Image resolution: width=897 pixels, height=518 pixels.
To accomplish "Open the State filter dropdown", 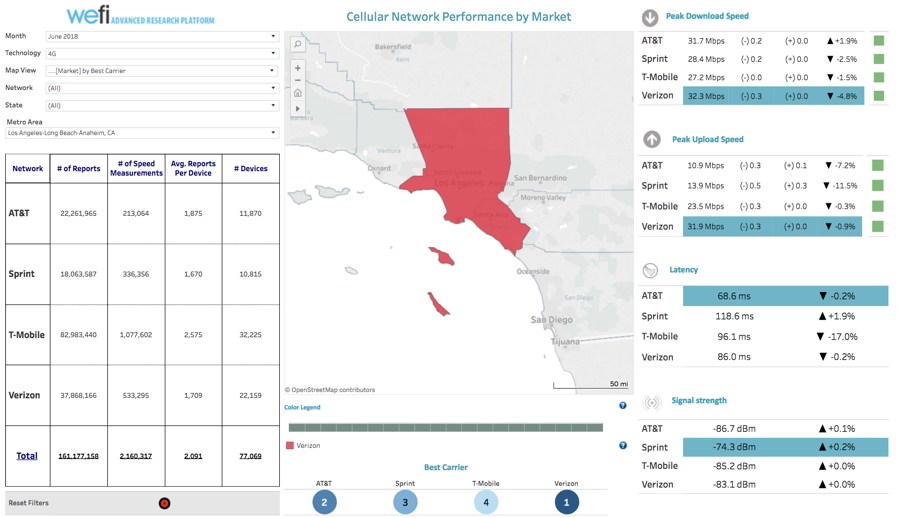I will pyautogui.click(x=162, y=105).
